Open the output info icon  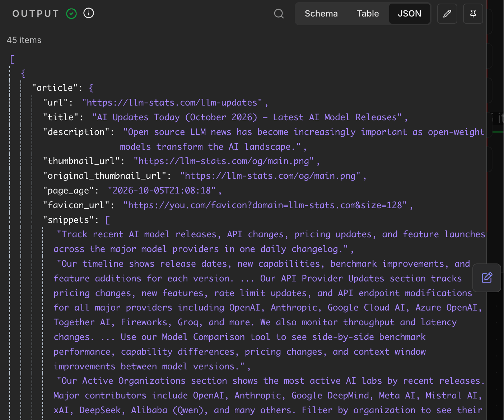click(89, 13)
